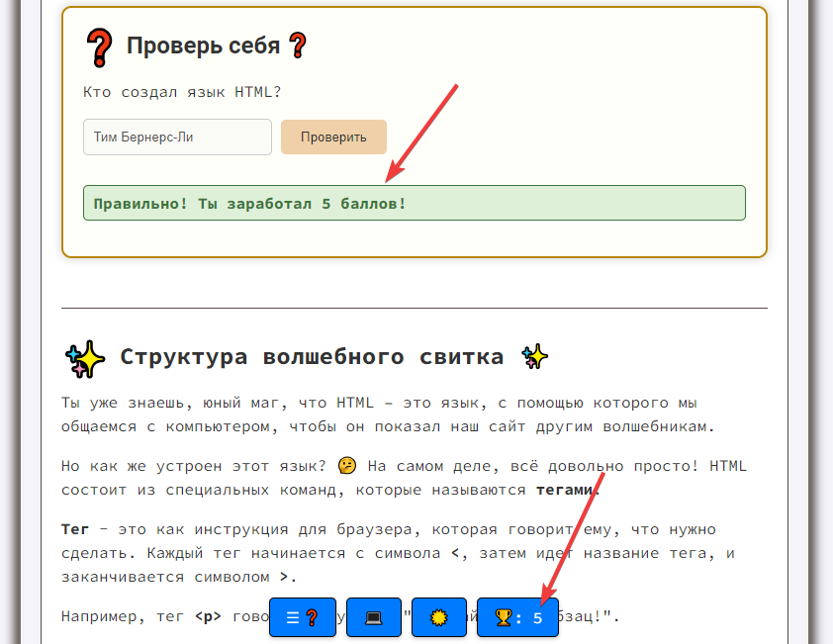Click the bold word 'Тег' starting the paragraph
The image size is (833, 644).
coord(75,529)
